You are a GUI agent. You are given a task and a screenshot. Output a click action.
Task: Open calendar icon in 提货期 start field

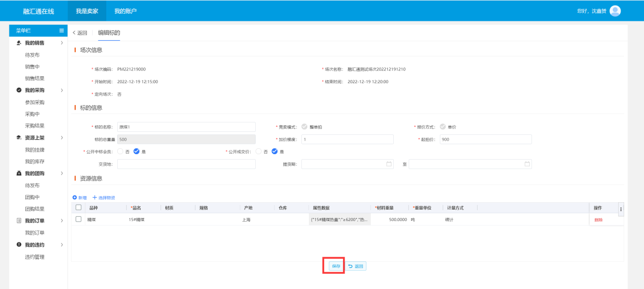coord(389,164)
